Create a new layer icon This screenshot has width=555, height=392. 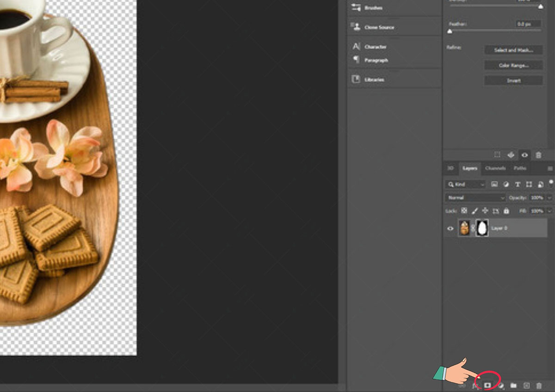click(x=526, y=385)
